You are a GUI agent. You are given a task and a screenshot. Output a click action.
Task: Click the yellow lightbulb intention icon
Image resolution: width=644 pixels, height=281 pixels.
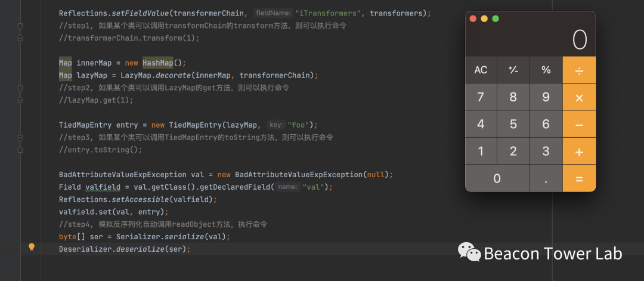pos(31,248)
